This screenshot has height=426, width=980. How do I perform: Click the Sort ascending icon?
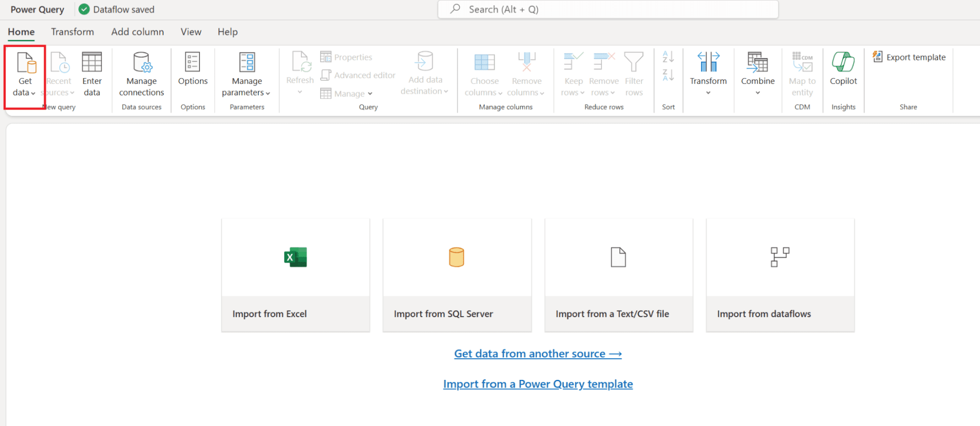[x=668, y=57]
